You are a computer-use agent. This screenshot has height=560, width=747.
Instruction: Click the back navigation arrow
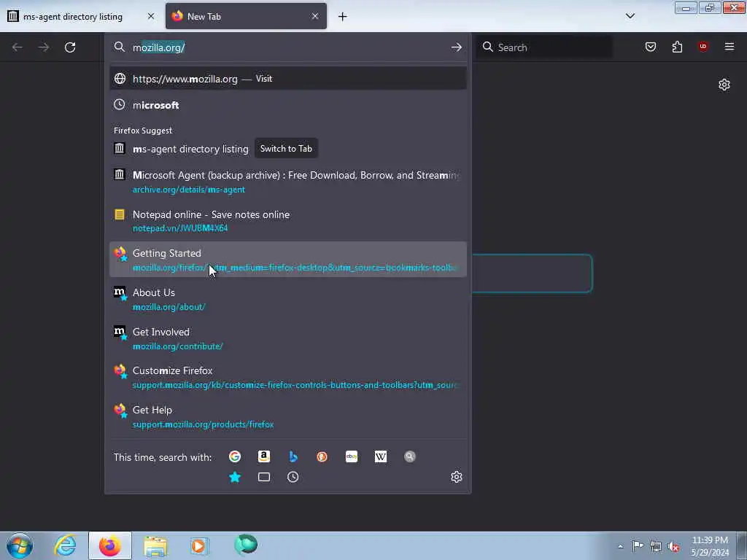(18, 47)
